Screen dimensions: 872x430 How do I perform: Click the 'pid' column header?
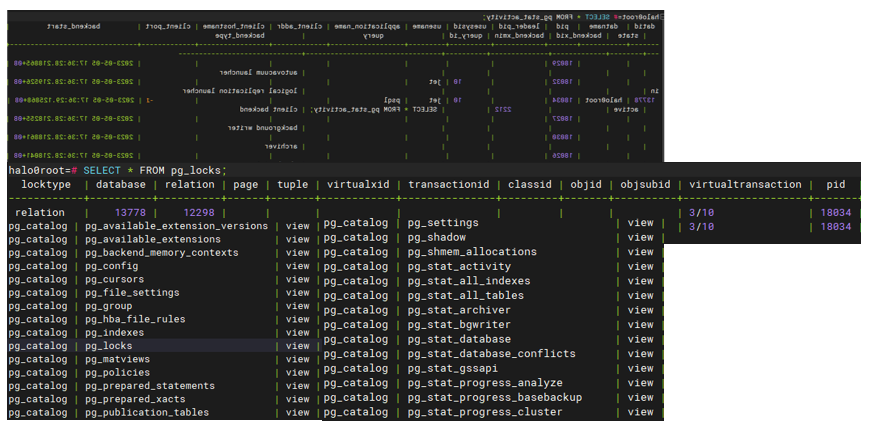coord(835,185)
